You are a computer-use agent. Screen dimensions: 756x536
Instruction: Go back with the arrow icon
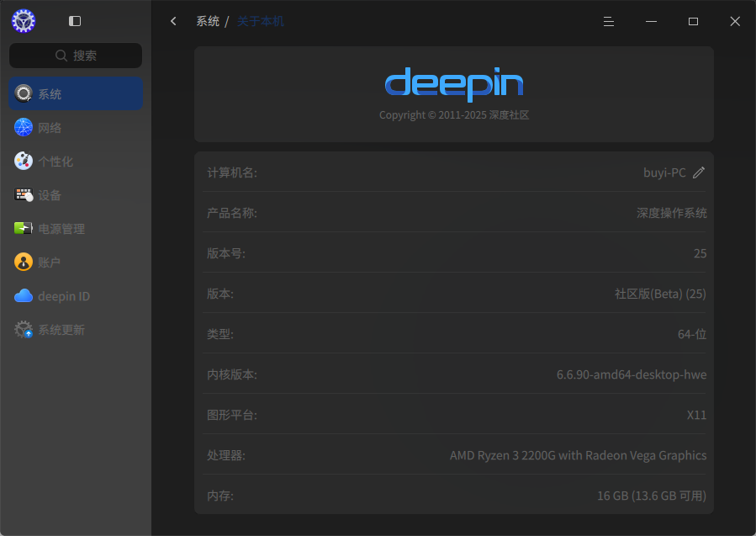pyautogui.click(x=173, y=21)
